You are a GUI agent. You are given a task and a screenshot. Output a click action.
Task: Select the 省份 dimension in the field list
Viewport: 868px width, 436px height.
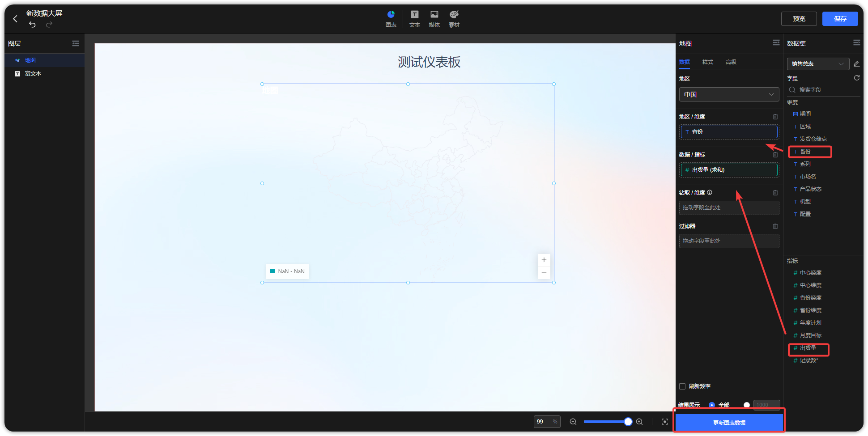(x=805, y=152)
